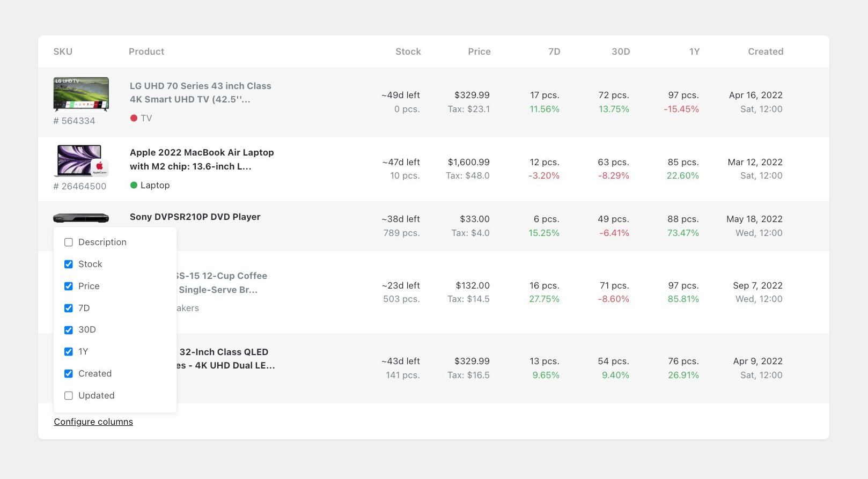Click the Price column header
868x479 pixels.
point(479,51)
